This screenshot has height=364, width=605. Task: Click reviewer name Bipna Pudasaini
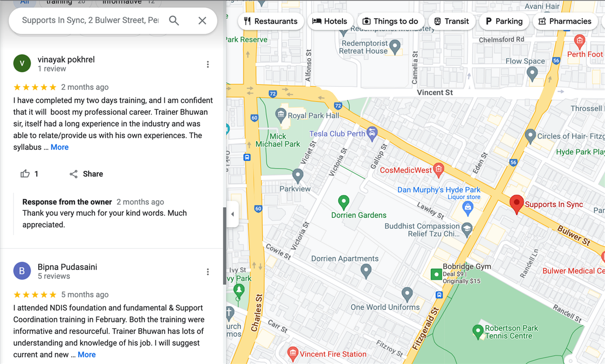(68, 267)
